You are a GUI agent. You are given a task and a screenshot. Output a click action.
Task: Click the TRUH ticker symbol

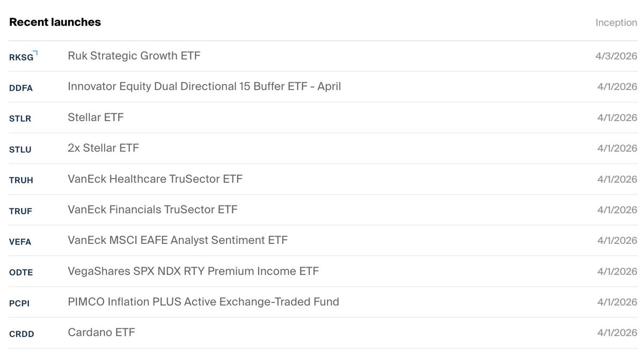[x=21, y=180]
